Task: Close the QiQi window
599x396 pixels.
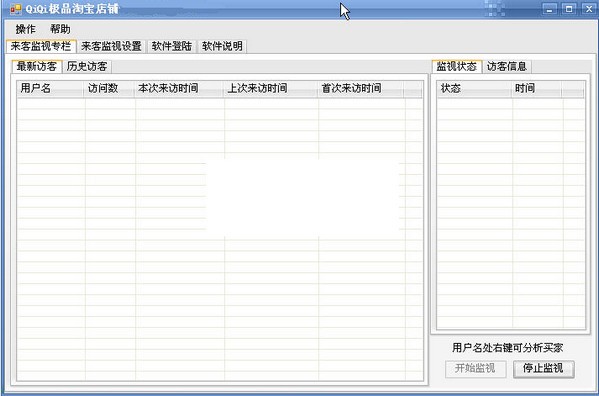Action: pyautogui.click(x=589, y=9)
